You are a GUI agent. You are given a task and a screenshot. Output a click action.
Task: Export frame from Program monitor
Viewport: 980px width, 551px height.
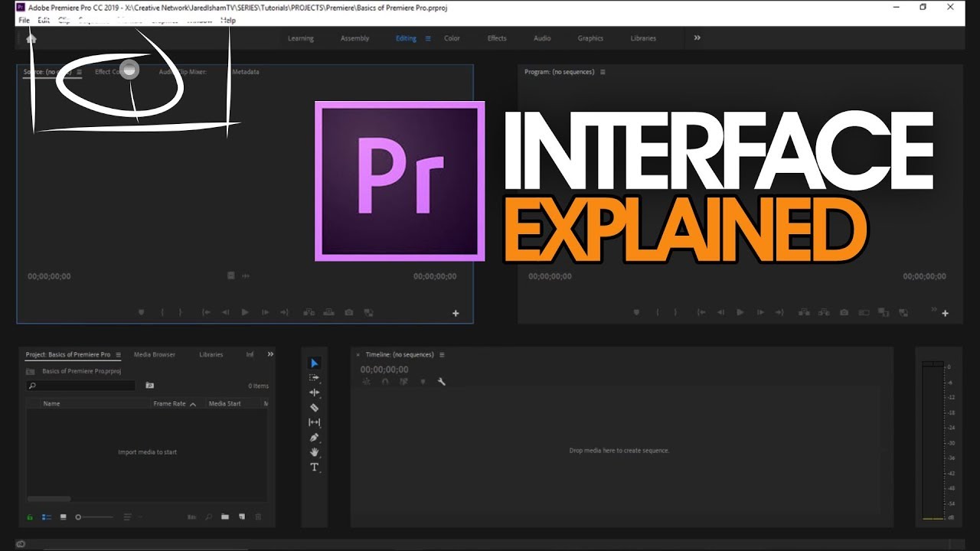[x=844, y=312]
